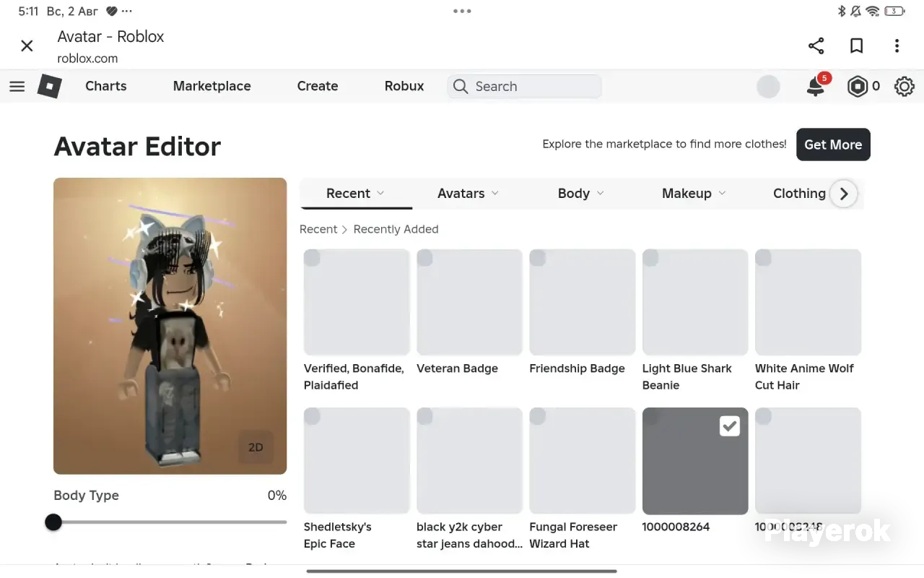Open the settings gear icon
The width and height of the screenshot is (924, 578).
pos(905,87)
